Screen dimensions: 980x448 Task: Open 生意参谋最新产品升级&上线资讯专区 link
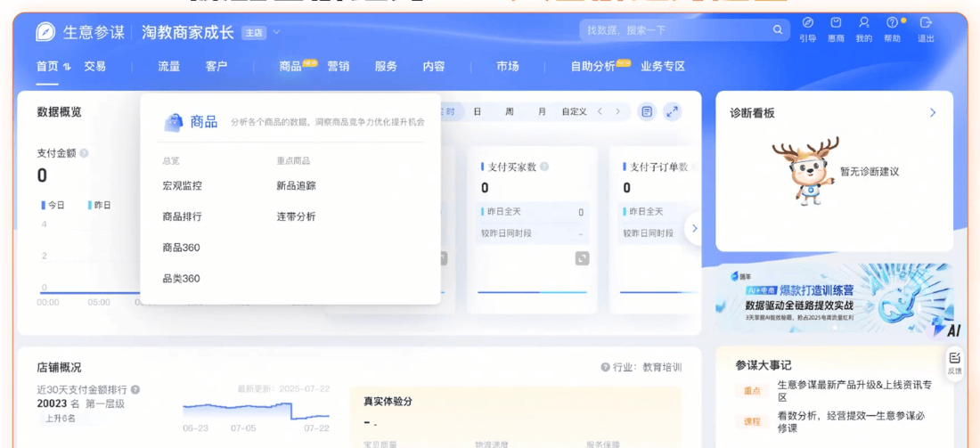(855, 391)
